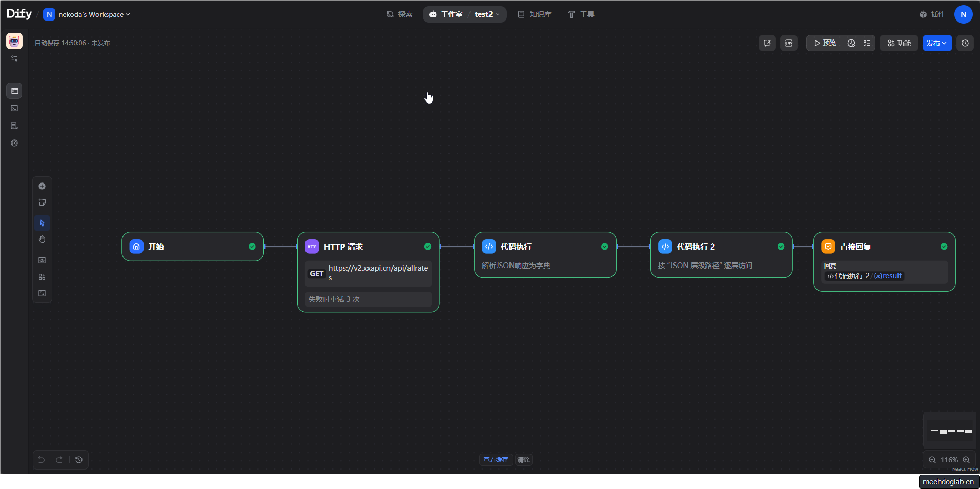The height and width of the screenshot is (489, 980).
Task: Expand the 发布 publish dropdown
Action: click(937, 43)
